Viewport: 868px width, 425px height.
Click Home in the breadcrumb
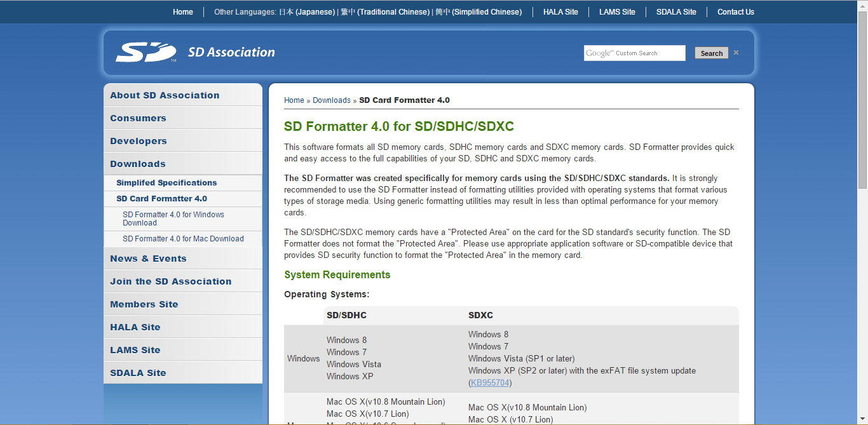pos(294,100)
